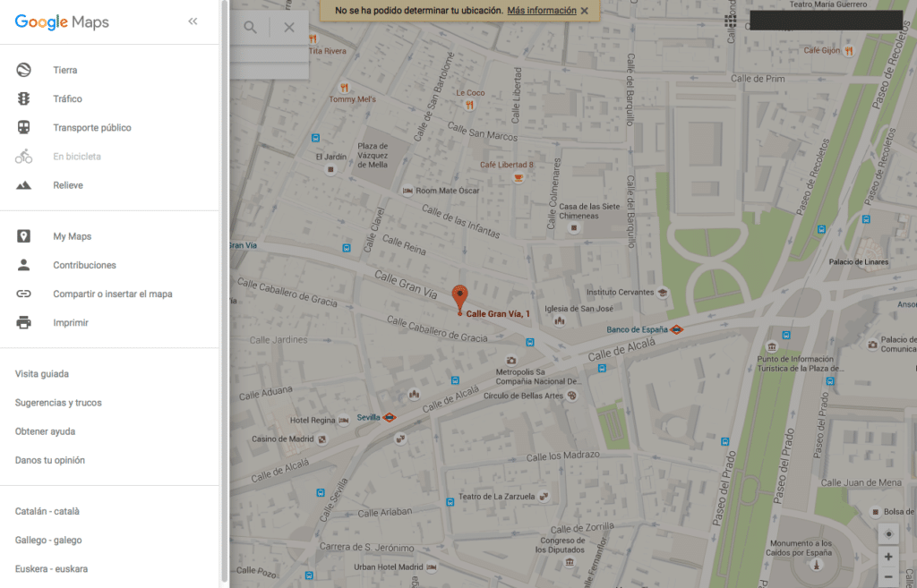Toggle the Tráfico traffic layer
The height and width of the screenshot is (588, 917).
tap(24, 98)
